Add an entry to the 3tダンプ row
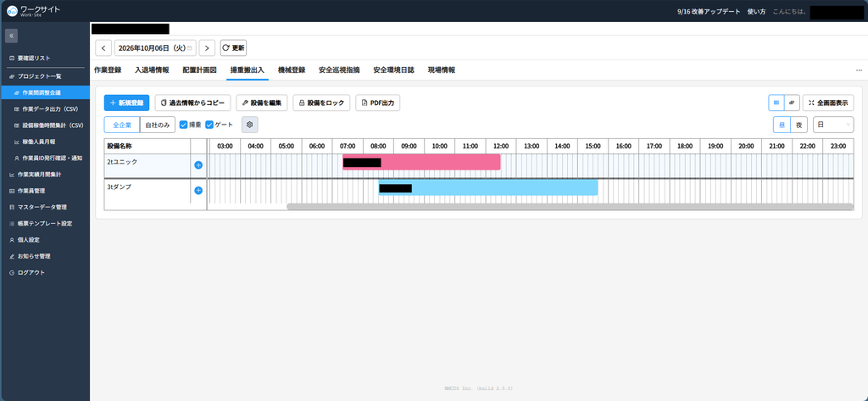Screen dimensions: 868x401 (x=198, y=191)
